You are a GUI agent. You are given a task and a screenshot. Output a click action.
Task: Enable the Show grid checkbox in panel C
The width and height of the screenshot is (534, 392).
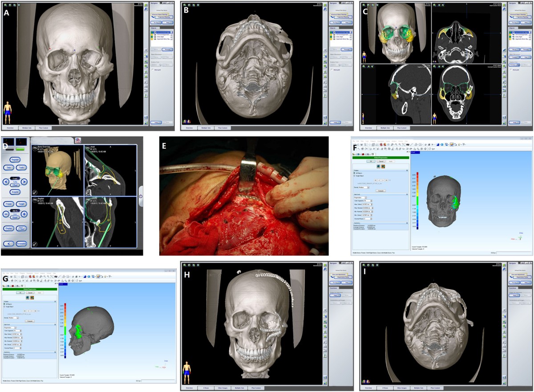pyautogui.click(x=511, y=70)
